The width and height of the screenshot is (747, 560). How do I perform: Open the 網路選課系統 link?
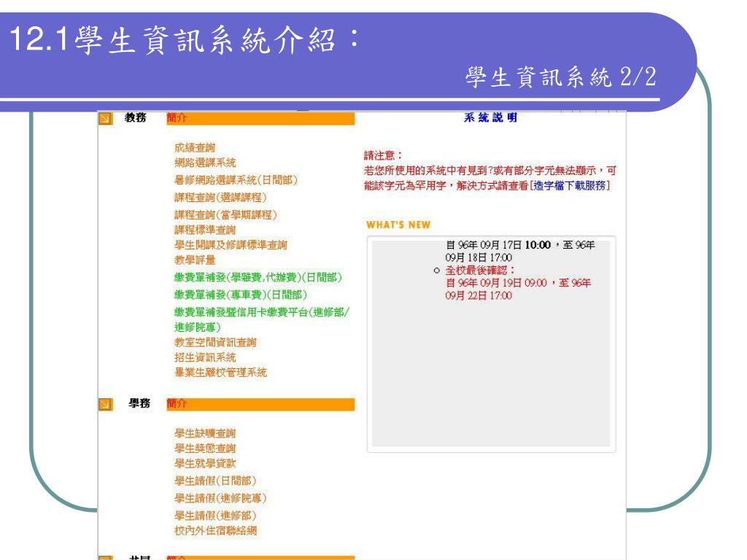pyautogui.click(x=205, y=163)
